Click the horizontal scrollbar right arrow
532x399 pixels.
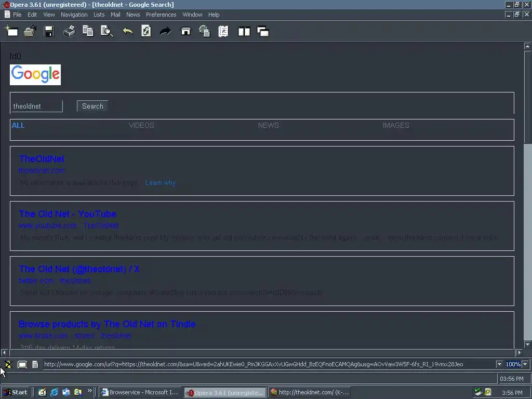[x=519, y=353]
